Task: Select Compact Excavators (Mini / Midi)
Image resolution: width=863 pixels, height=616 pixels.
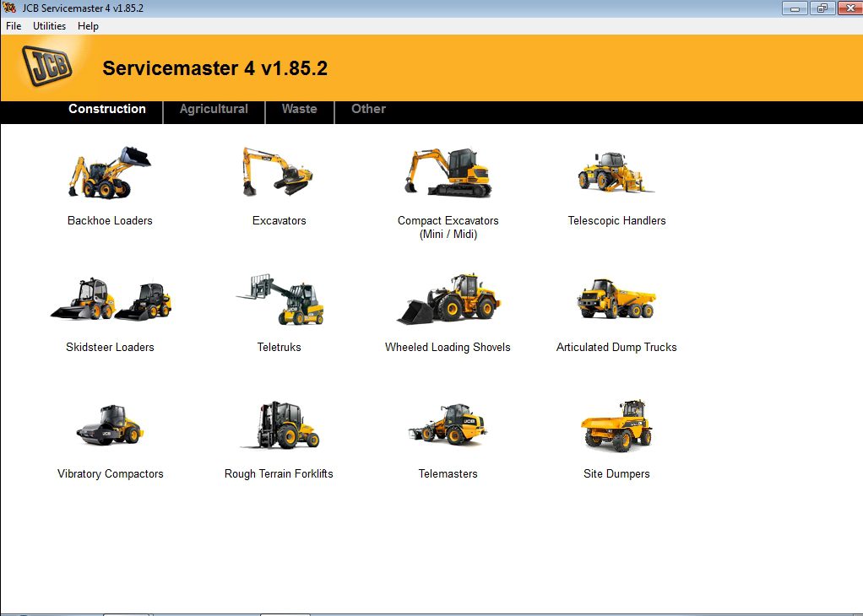Action: coord(448,173)
